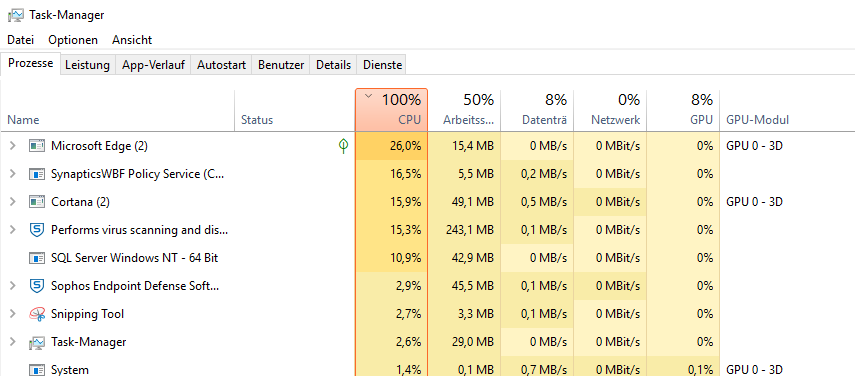Click the Sophos Endpoint Defense shield icon
Image resolution: width=855 pixels, height=376 pixels.
tap(37, 286)
